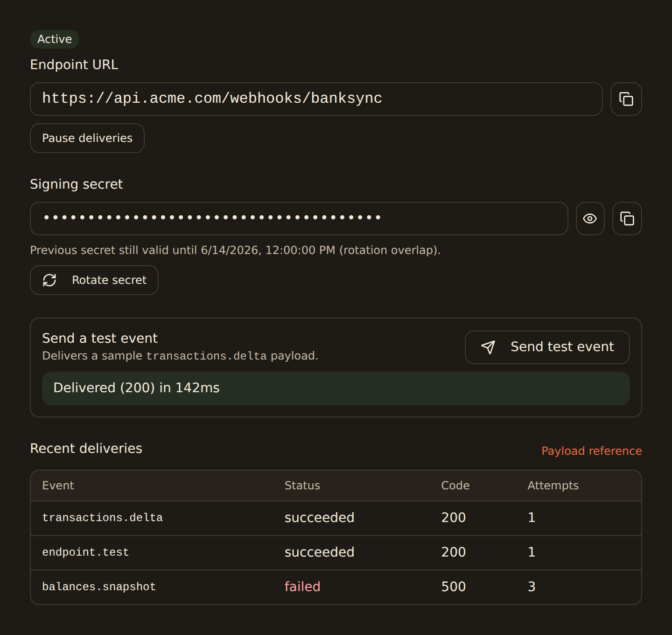Copy the endpoint URL
The width and height of the screenshot is (672, 635).
626,99
